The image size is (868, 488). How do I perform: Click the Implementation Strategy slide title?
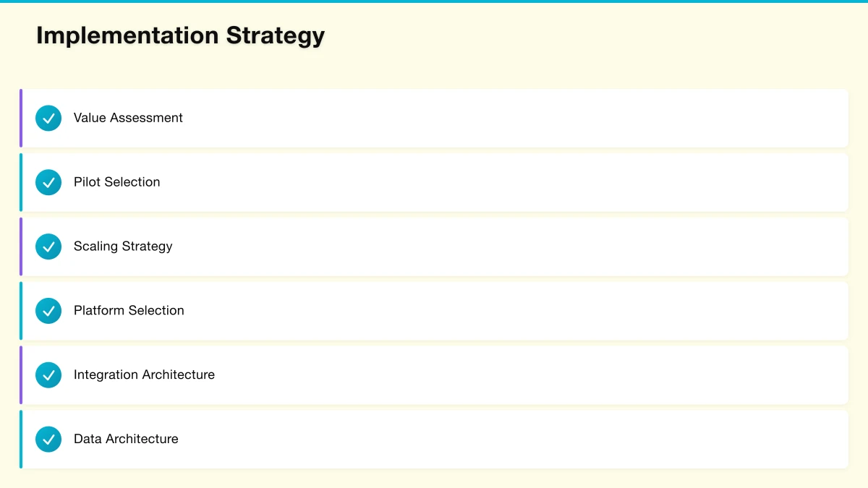(x=180, y=35)
